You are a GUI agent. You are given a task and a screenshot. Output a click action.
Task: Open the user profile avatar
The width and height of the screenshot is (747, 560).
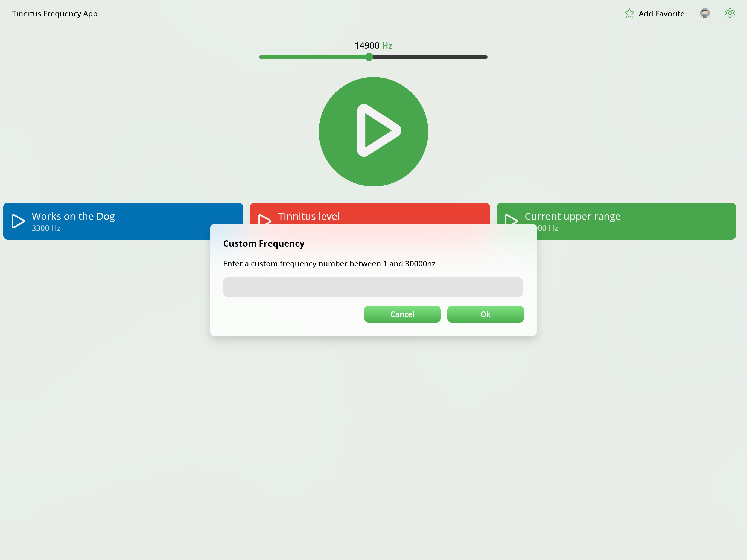705,13
